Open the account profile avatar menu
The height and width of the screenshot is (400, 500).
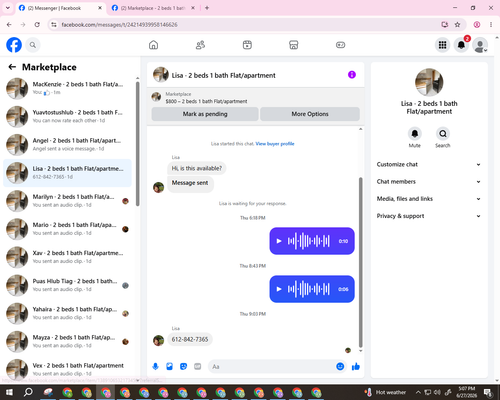click(x=480, y=45)
